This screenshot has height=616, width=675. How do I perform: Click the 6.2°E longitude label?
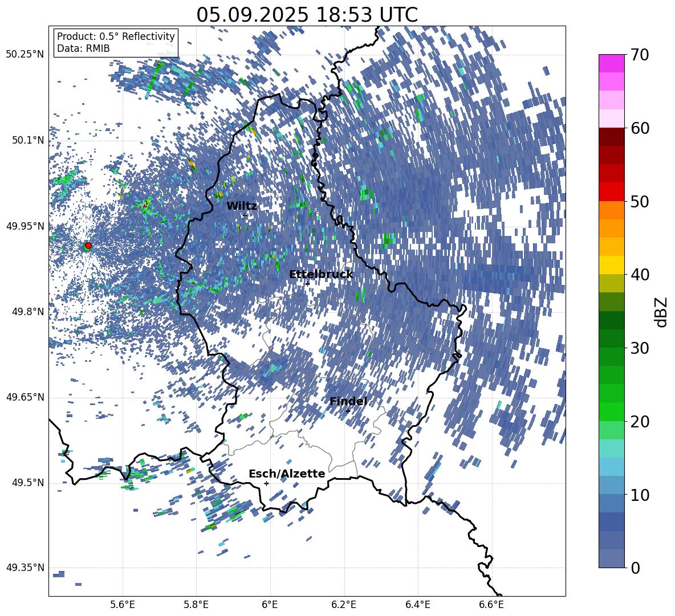coord(344,605)
